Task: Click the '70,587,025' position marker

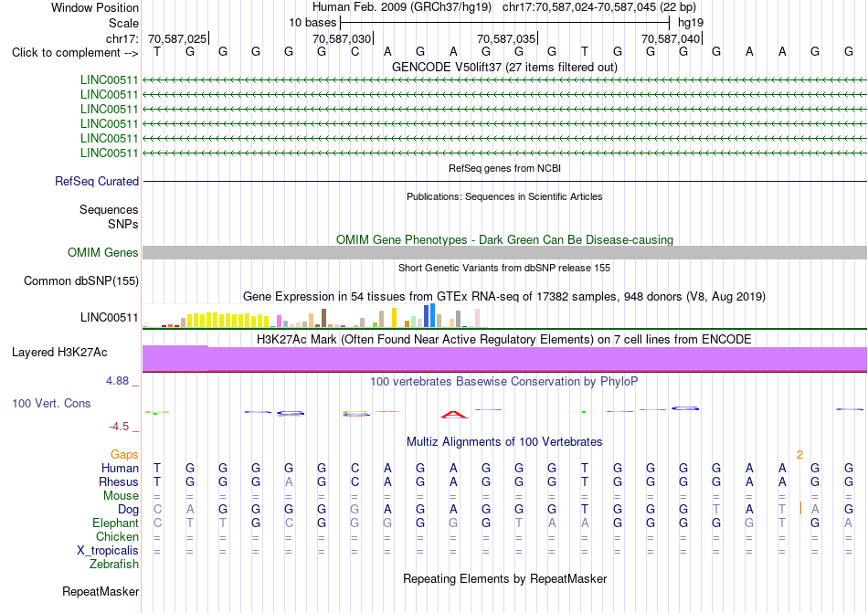Action: (x=177, y=38)
